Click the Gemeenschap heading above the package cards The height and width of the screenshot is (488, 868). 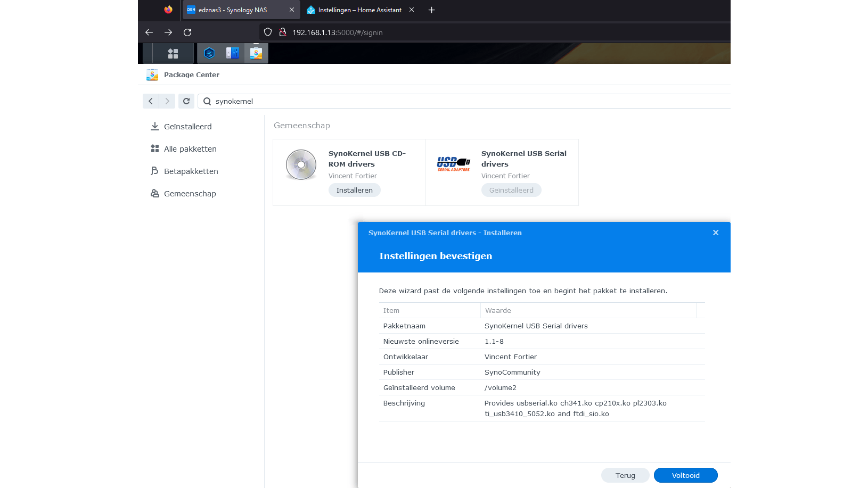pos(302,126)
